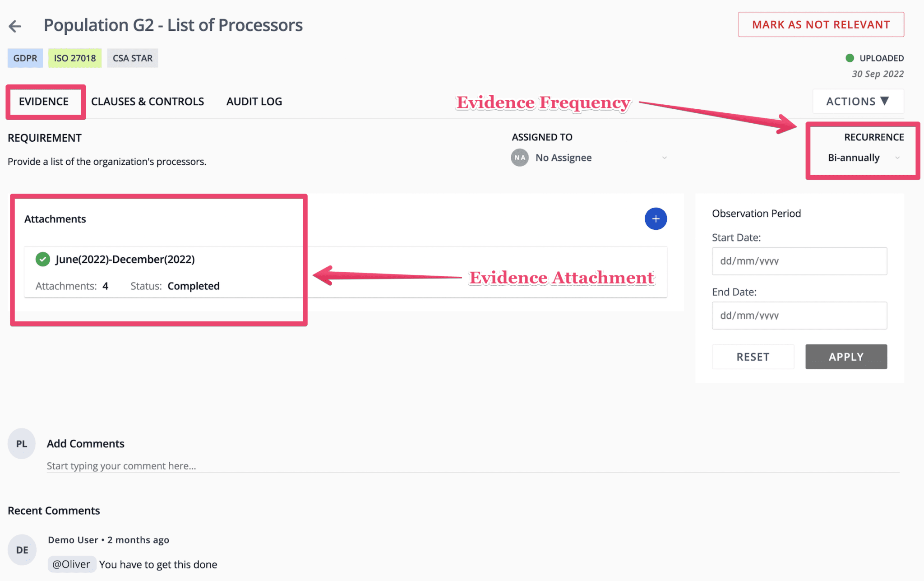This screenshot has height=581, width=924.
Task: Select the CSA STAR tag
Action: click(x=133, y=58)
